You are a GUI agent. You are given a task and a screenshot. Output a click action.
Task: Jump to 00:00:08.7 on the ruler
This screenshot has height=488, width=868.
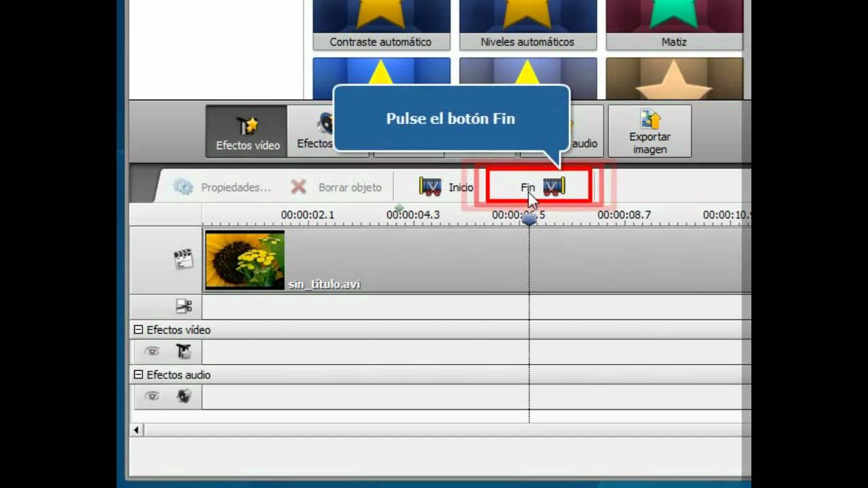(x=624, y=215)
